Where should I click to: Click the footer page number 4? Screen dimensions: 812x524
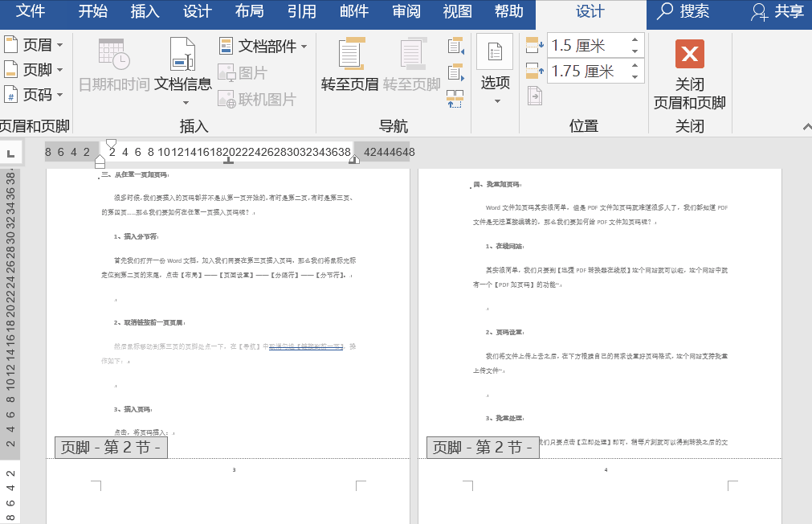tap(606, 470)
